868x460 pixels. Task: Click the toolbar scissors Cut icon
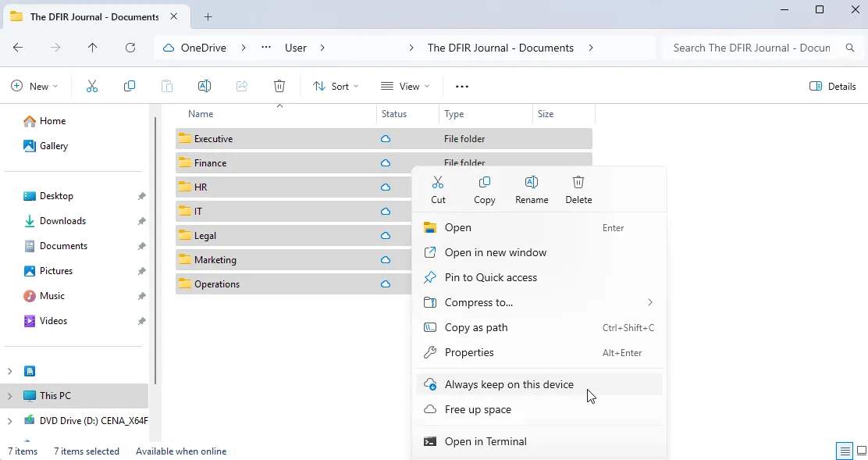[92, 86]
